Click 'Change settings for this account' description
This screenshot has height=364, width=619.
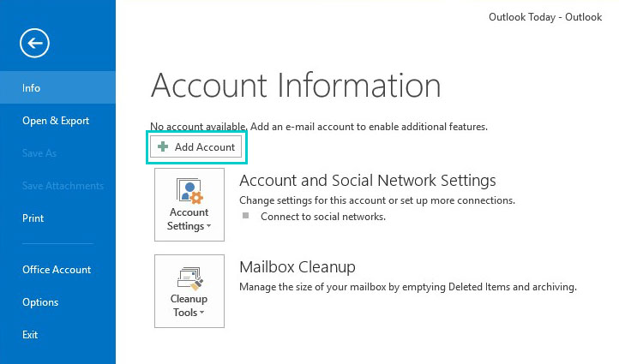coord(377,200)
